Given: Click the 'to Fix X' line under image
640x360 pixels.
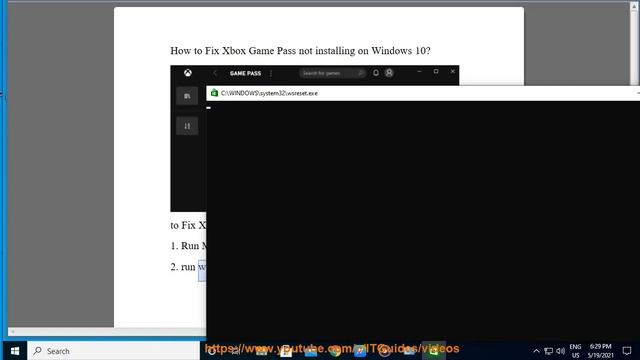Looking at the screenshot, I should click(x=188, y=225).
